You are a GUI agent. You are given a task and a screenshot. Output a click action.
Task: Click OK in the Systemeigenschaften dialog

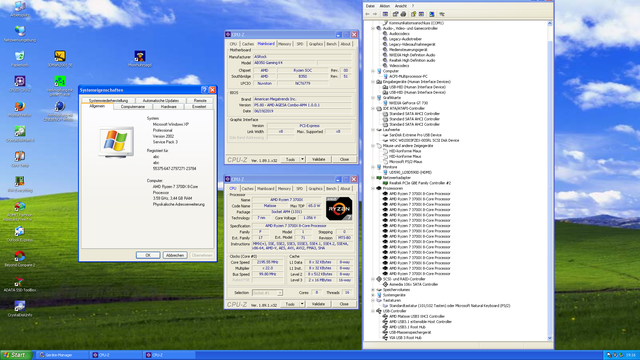tap(148, 255)
